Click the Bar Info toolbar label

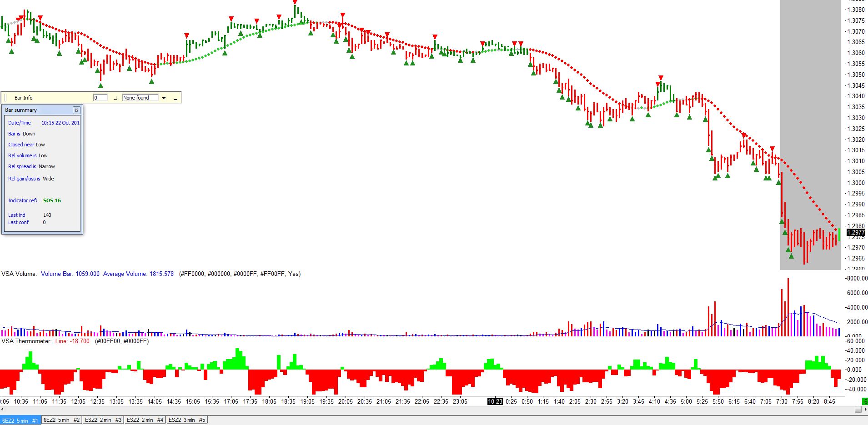[23, 98]
